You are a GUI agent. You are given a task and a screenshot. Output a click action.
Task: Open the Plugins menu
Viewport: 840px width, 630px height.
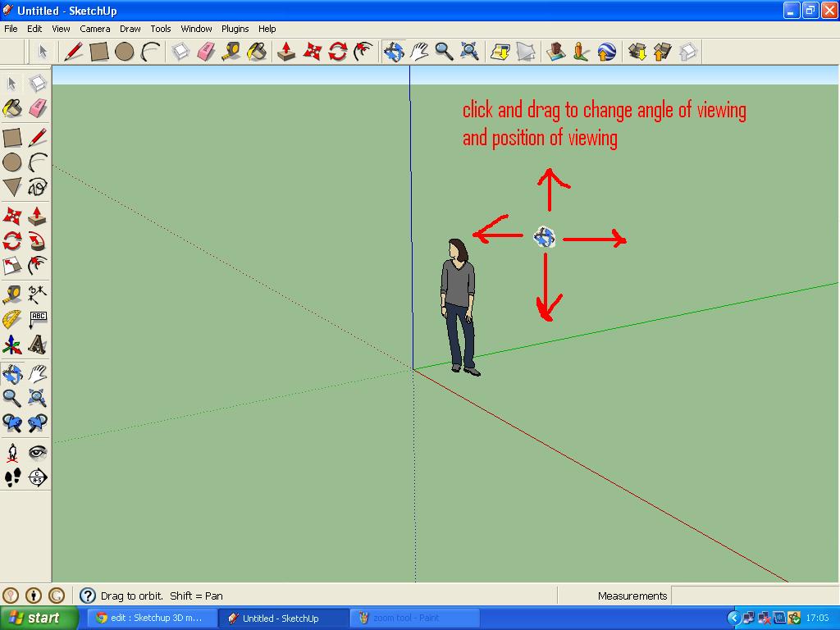coord(235,28)
